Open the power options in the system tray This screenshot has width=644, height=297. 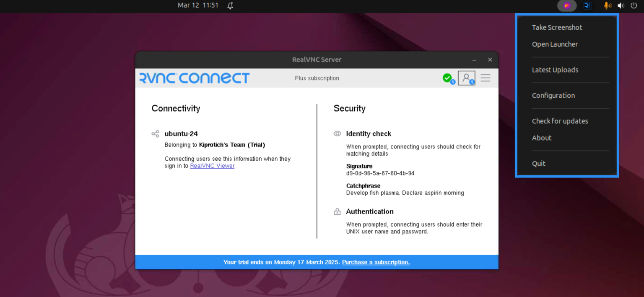click(x=634, y=5)
